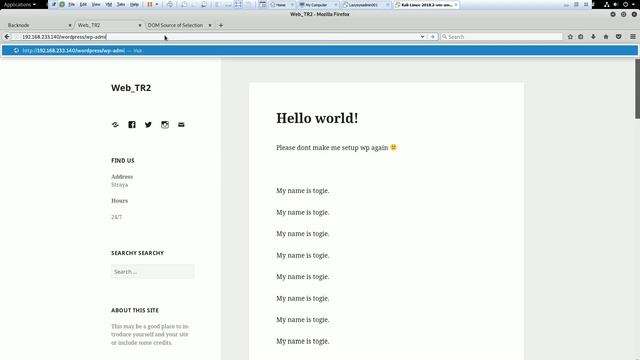The image size is (640, 360).
Task: Click the 'FIND US' widget heading
Action: (x=123, y=161)
